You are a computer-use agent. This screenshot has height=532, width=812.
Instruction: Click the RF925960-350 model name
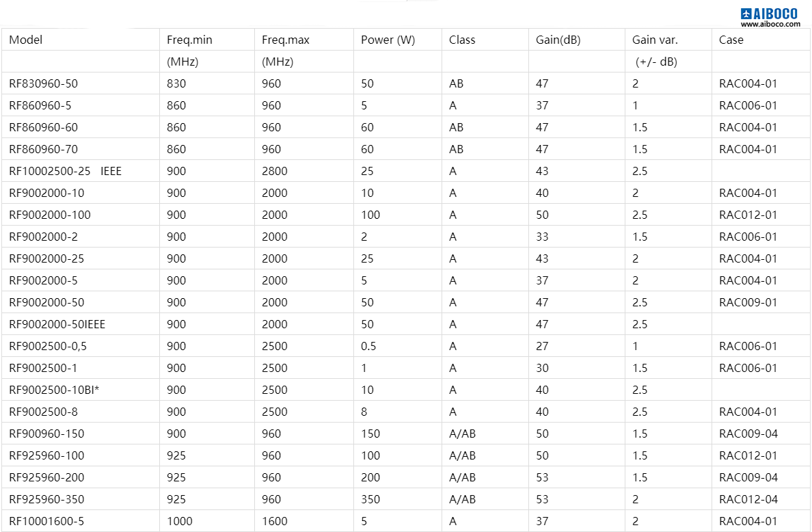click(x=46, y=499)
